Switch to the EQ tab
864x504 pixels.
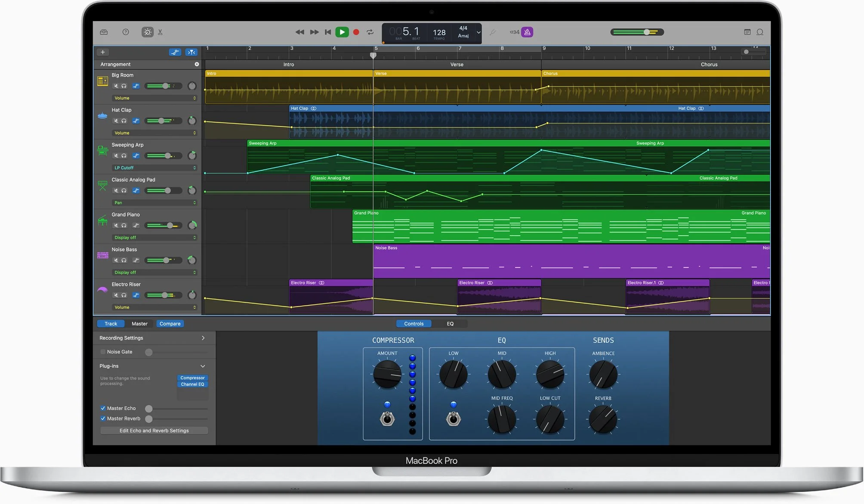[450, 324]
